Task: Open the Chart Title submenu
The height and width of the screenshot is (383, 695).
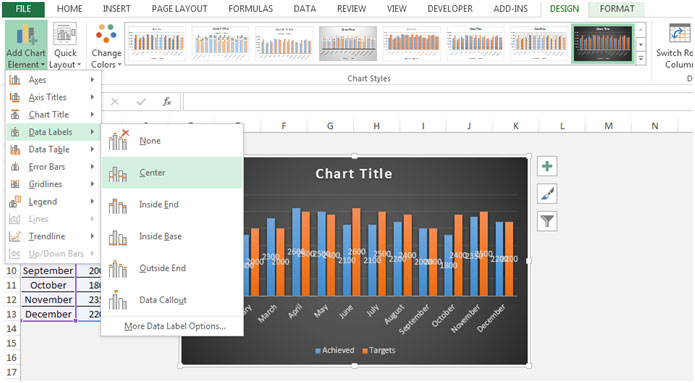Action: [53, 114]
